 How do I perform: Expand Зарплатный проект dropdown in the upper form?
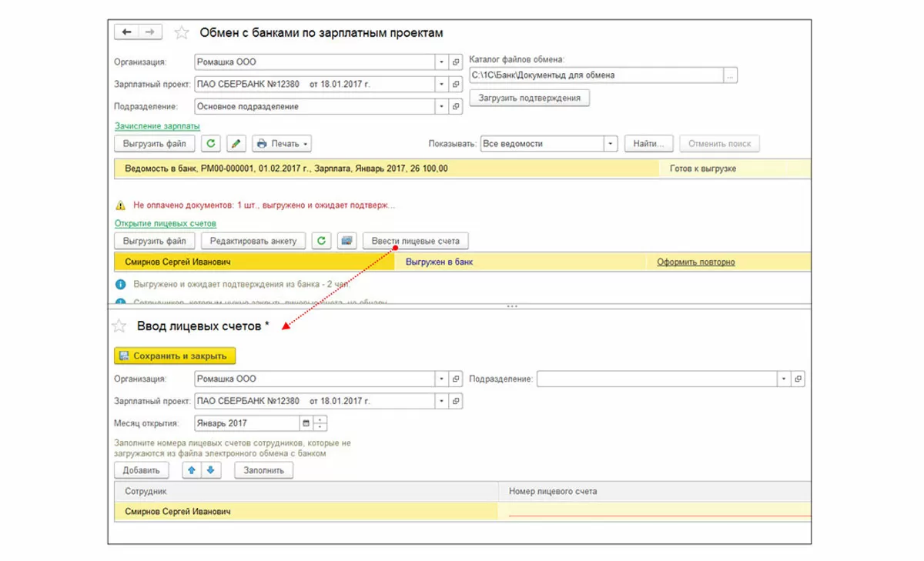click(442, 84)
